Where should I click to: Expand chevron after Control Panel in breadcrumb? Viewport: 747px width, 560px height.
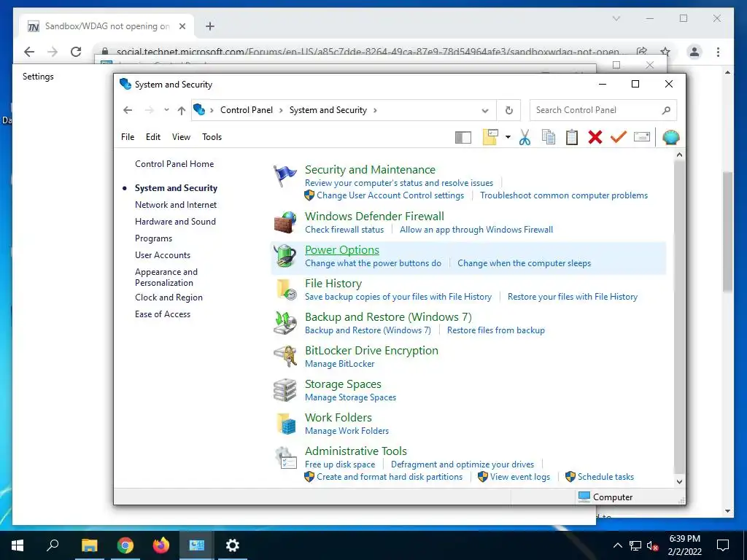281,111
